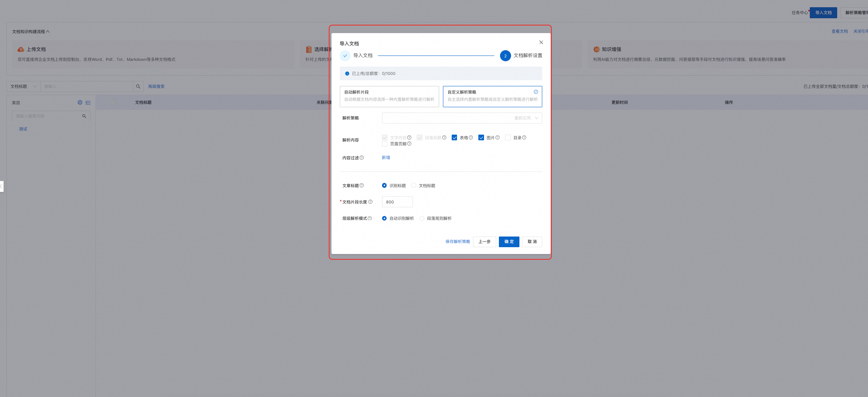
Task: Click the 导入文档 button in the page header
Action: [x=823, y=13]
